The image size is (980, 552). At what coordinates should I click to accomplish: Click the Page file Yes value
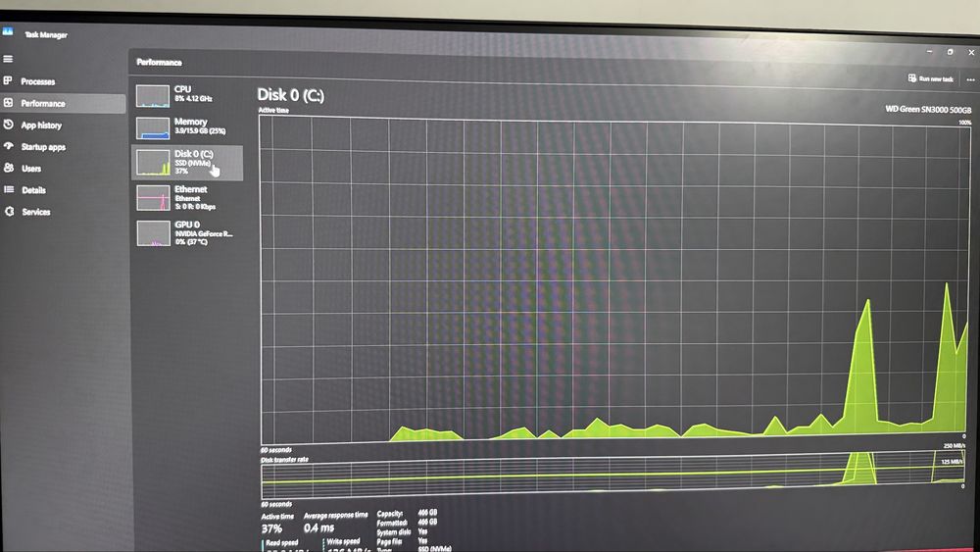pyautogui.click(x=422, y=541)
